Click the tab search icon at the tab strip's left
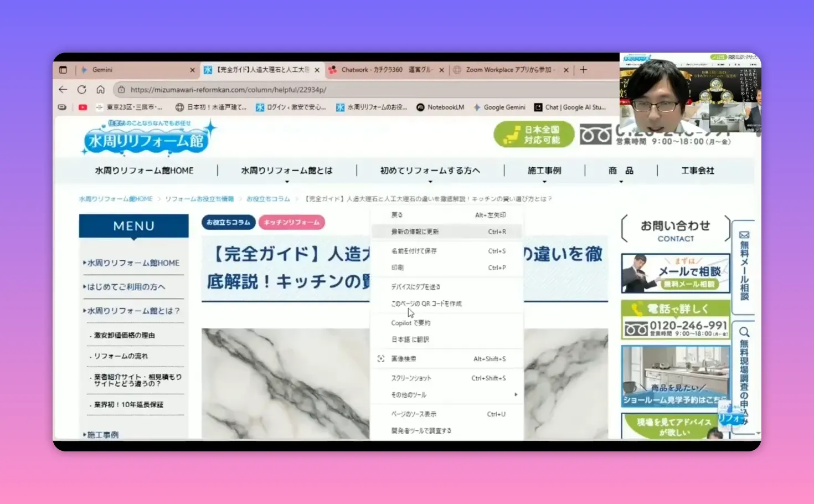The width and height of the screenshot is (814, 504). [x=63, y=70]
